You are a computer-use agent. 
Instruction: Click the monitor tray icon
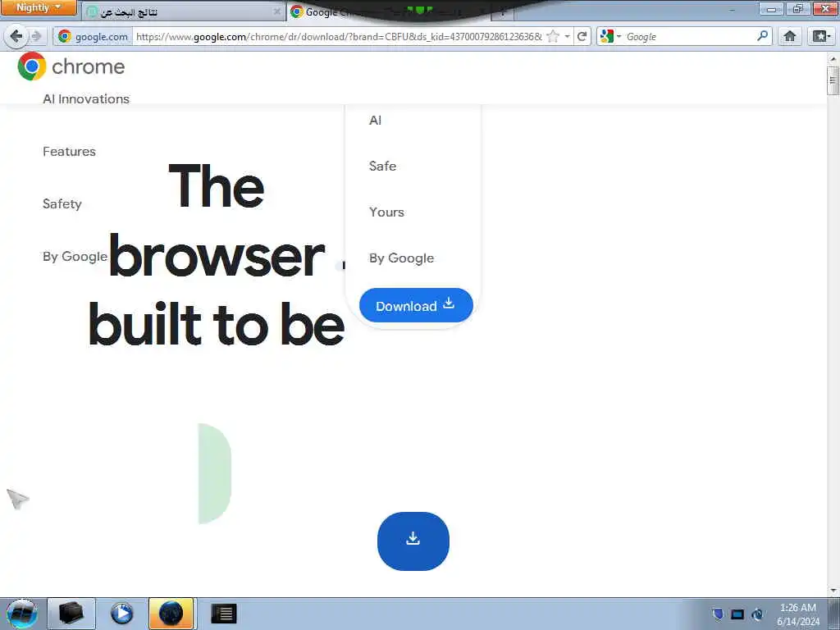coord(737,614)
